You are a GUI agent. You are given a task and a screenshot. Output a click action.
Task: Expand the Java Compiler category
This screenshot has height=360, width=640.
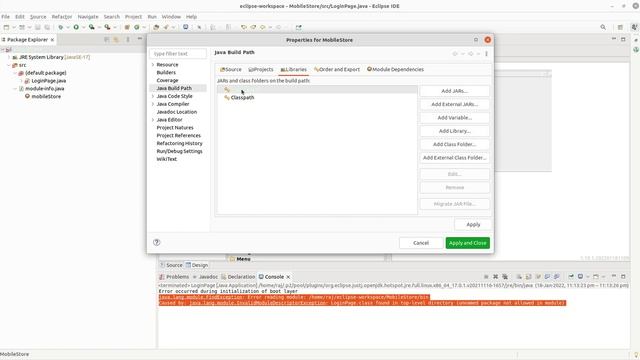[x=153, y=104]
